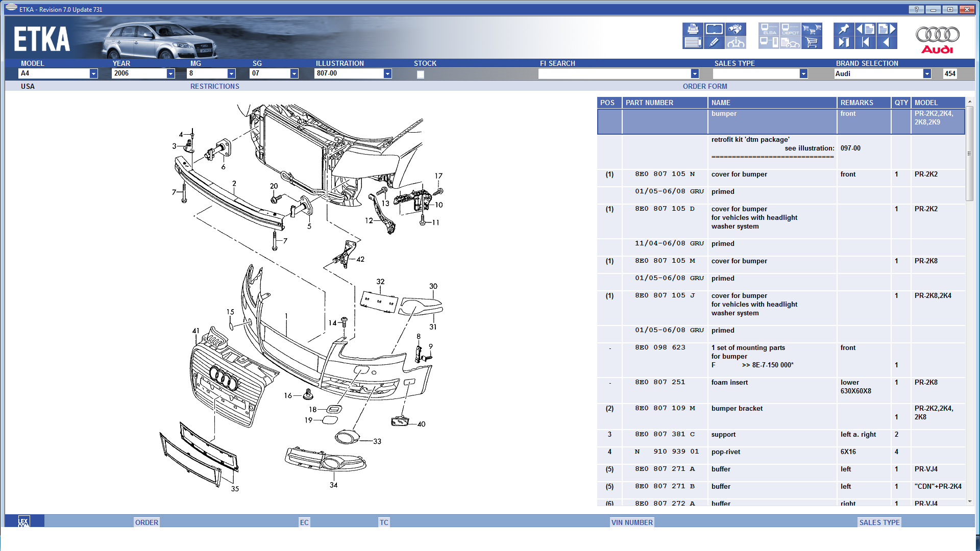Screen dimensions: 980x551
Task: Click the Print icon in the toolbar
Action: [693, 29]
